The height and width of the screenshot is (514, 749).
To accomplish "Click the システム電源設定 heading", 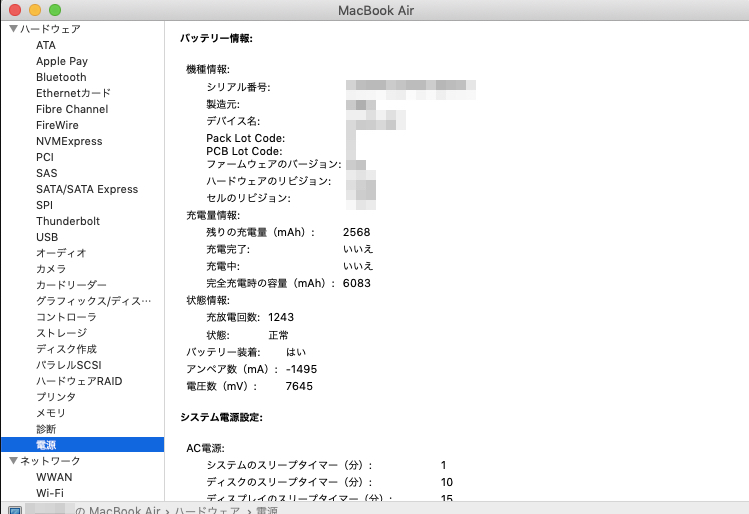I will (222, 417).
